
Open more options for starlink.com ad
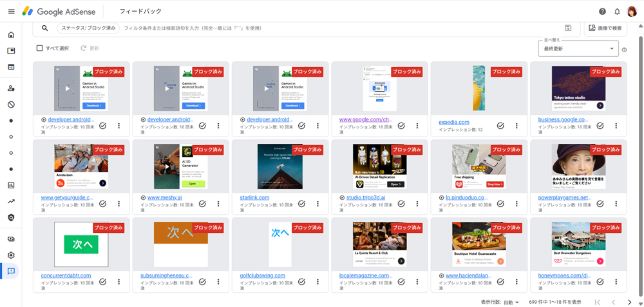[x=317, y=204]
